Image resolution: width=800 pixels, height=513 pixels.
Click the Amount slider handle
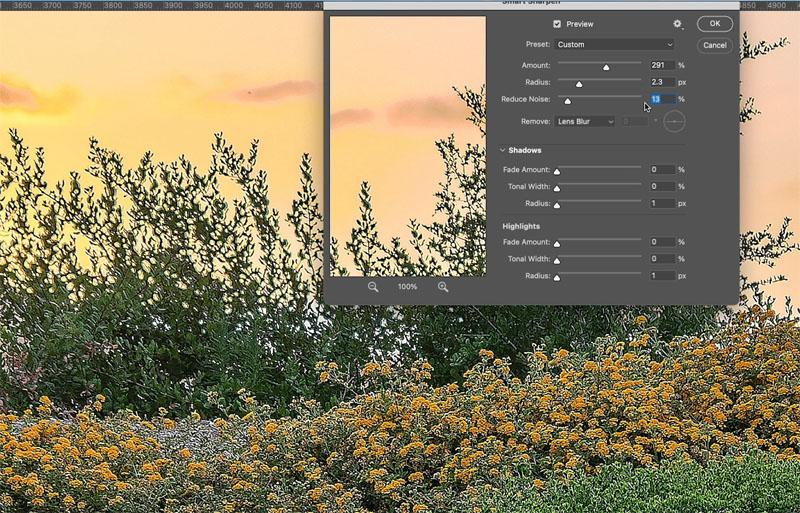click(x=606, y=67)
